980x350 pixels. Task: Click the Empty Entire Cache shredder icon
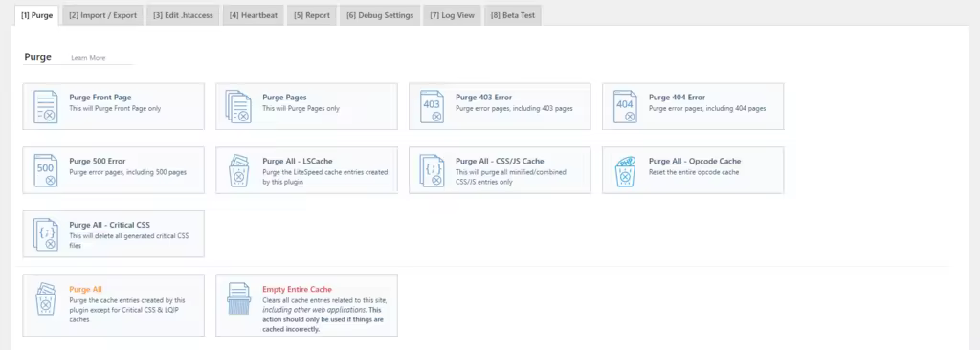point(238,298)
